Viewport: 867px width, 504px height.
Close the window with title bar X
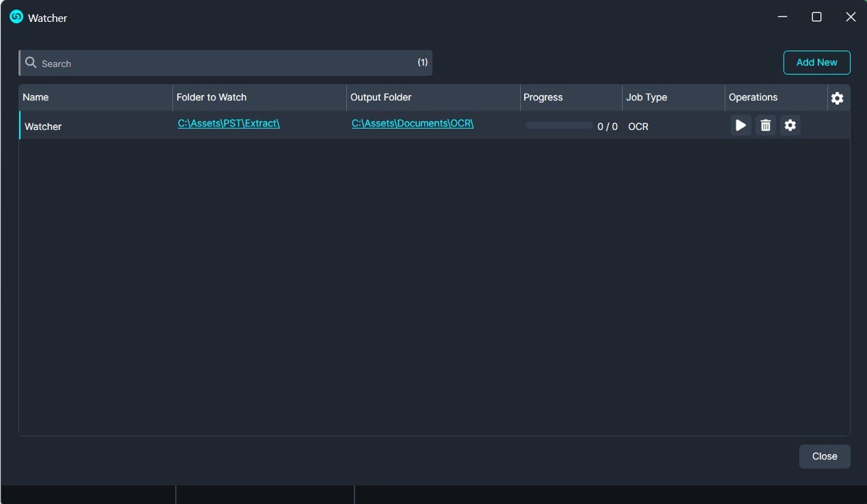[x=851, y=17]
